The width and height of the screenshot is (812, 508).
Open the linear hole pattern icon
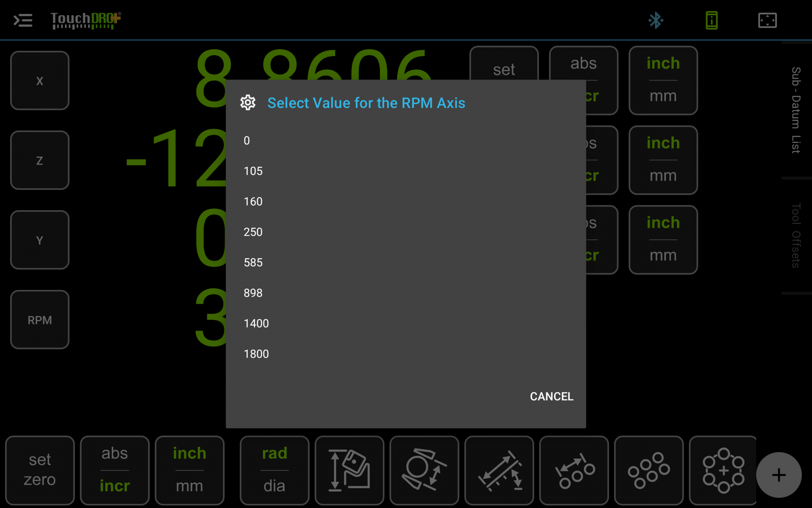point(574,470)
